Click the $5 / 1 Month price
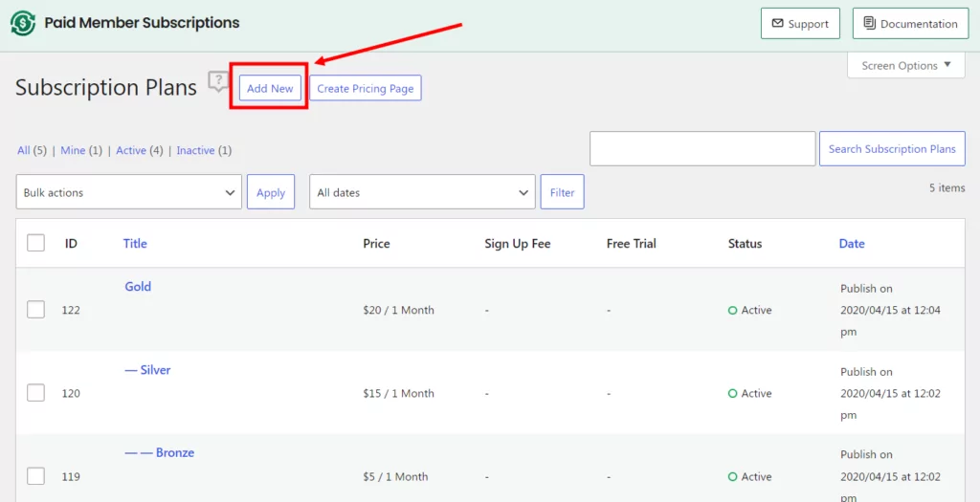This screenshot has width=980, height=502. [x=395, y=476]
